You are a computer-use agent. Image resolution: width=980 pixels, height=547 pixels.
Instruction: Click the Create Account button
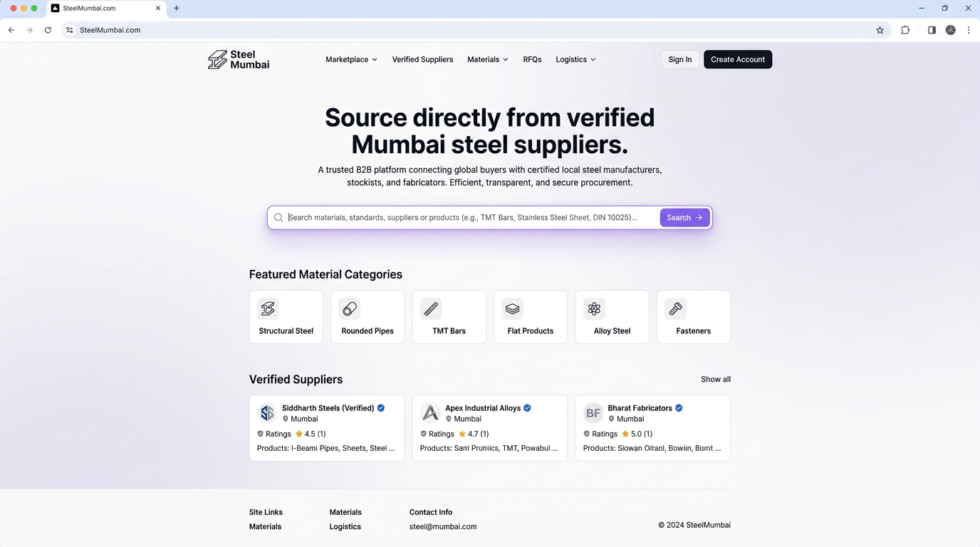(x=738, y=60)
